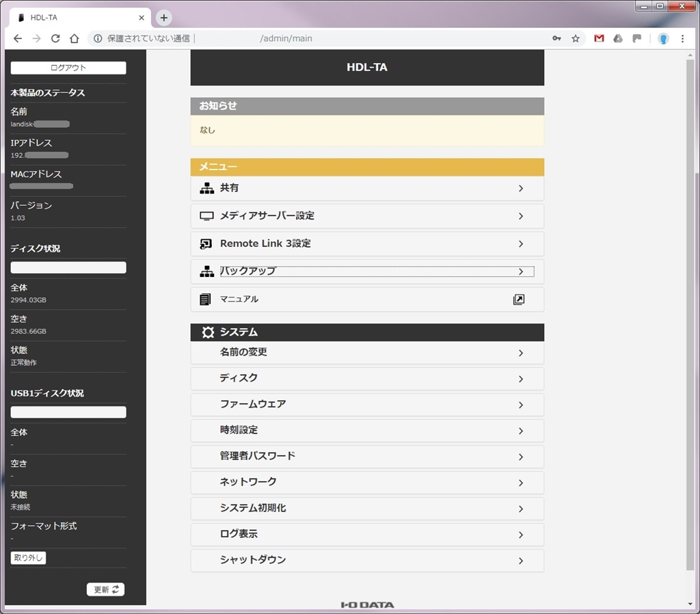The image size is (700, 614).
Task: Open the ログ表示 menu item
Action: pos(367,535)
